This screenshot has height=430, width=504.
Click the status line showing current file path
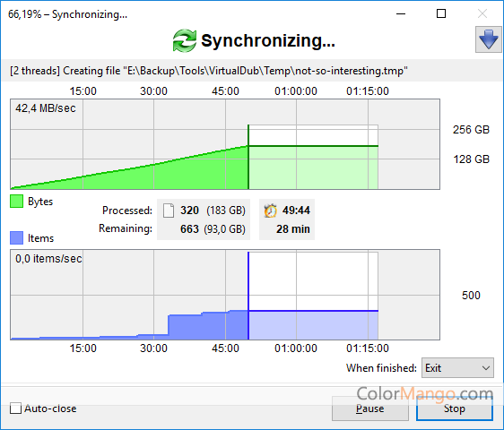click(x=209, y=71)
